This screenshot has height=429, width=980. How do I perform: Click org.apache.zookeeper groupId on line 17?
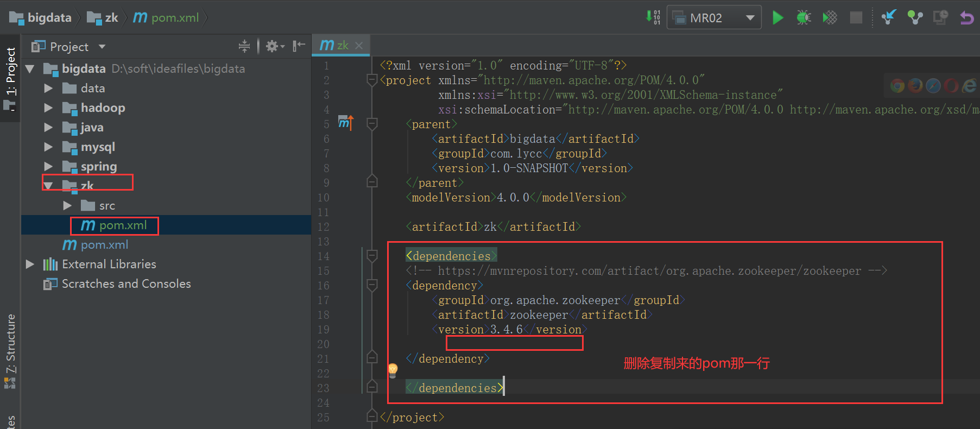(555, 300)
